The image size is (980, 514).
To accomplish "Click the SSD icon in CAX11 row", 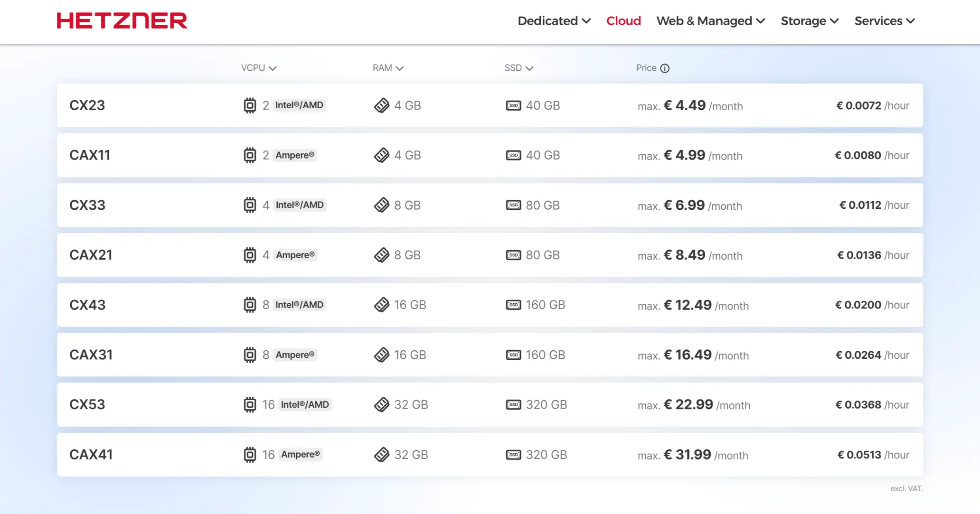I will pyautogui.click(x=513, y=155).
